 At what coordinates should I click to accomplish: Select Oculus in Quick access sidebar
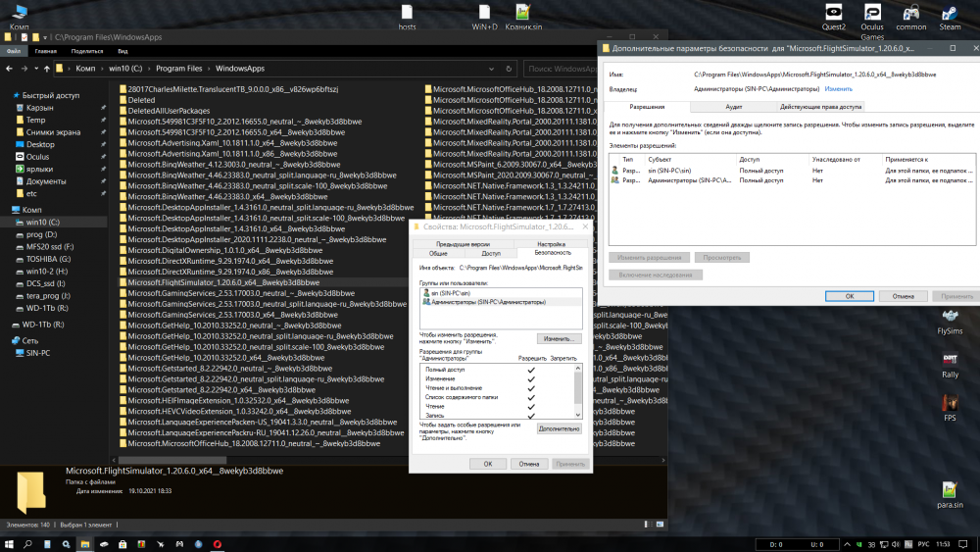[x=37, y=157]
